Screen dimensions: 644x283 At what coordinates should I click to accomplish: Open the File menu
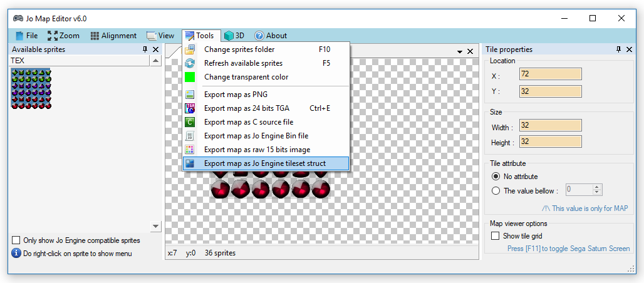pyautogui.click(x=26, y=36)
